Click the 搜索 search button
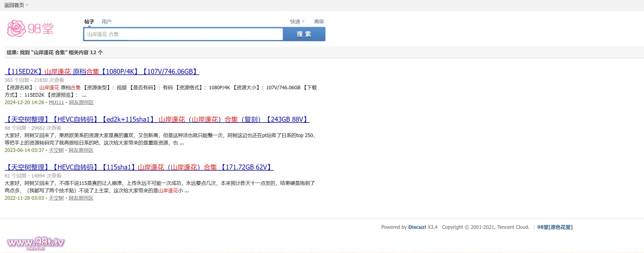This screenshot has height=253, width=644. [304, 34]
